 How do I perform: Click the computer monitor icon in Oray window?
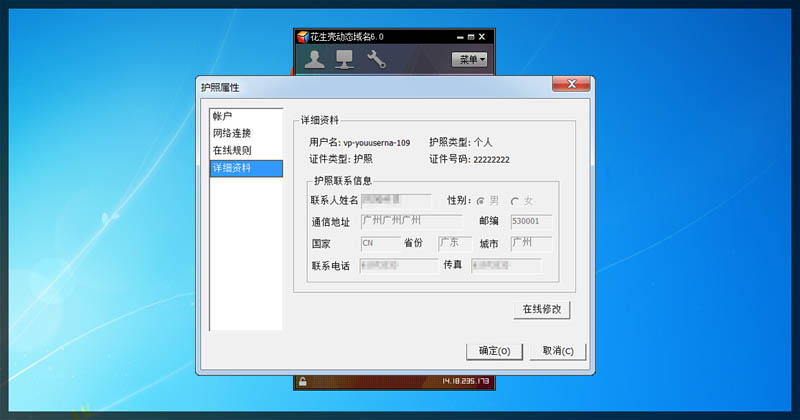click(344, 59)
